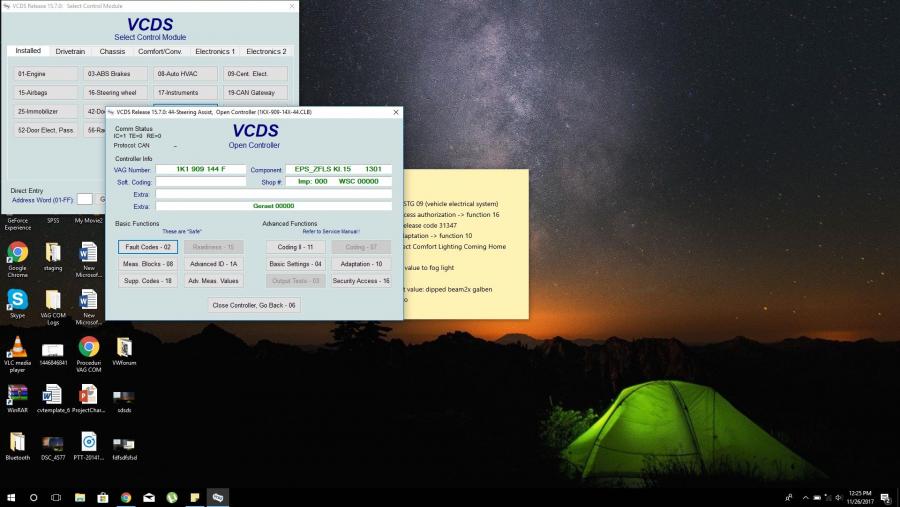Open the Electronics 1 tab
900x507 pixels.
point(214,51)
